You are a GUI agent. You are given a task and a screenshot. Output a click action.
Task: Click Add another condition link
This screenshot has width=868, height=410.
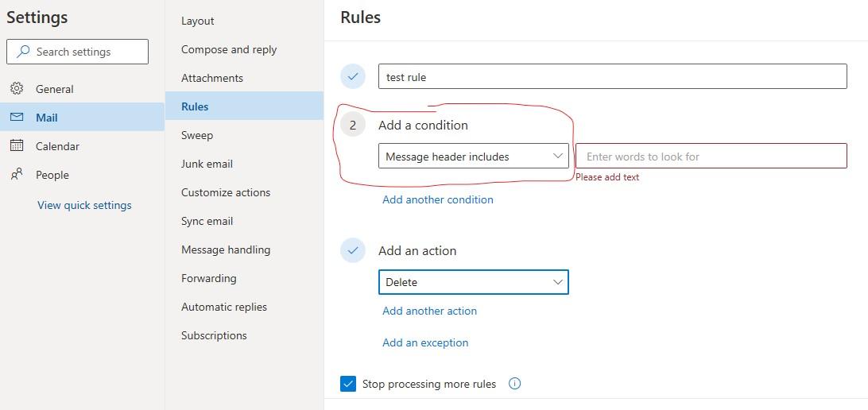pos(438,199)
